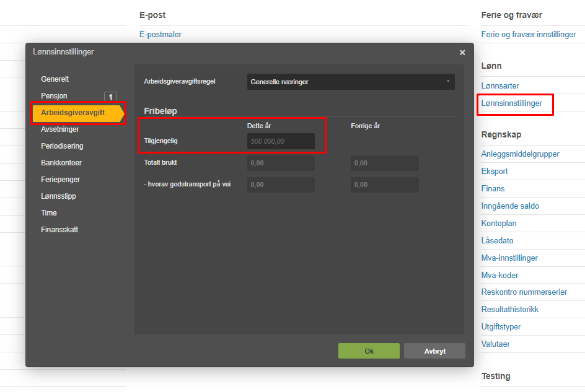Viewport: 585px width, 392px height.
Task: Click Totalt brukt field under Forrige år
Action: [x=385, y=163]
